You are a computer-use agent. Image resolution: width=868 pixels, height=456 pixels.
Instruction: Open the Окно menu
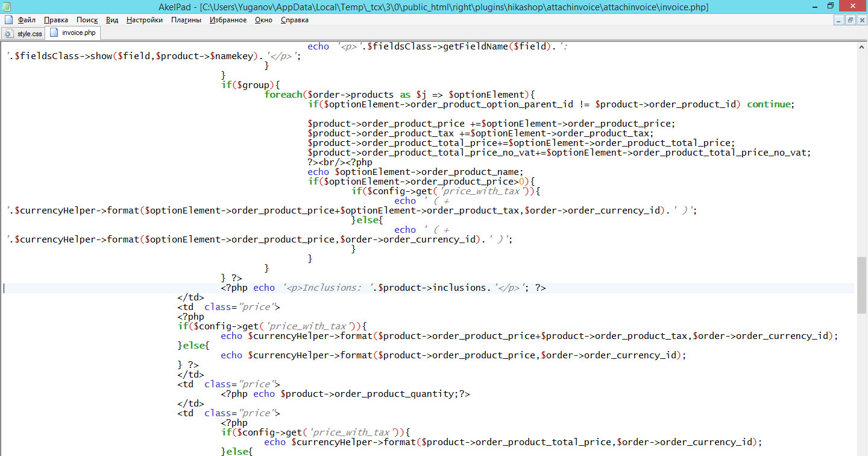point(263,20)
